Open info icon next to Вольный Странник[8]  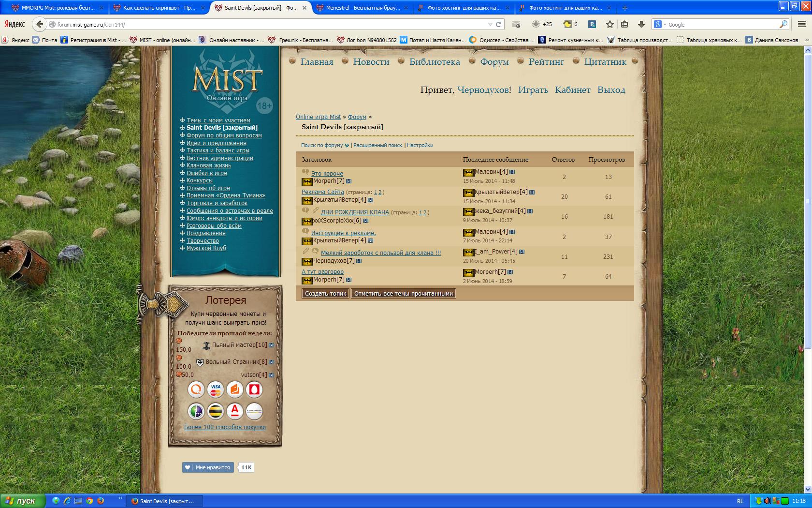tap(271, 362)
